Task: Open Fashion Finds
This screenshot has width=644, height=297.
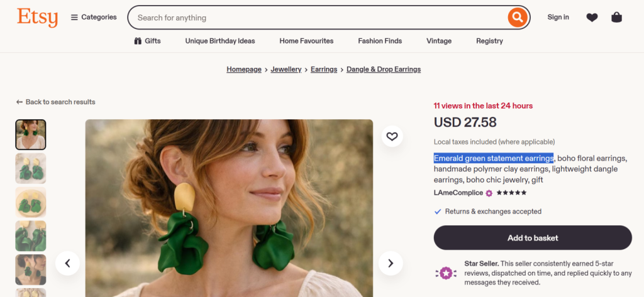Action: [x=380, y=41]
